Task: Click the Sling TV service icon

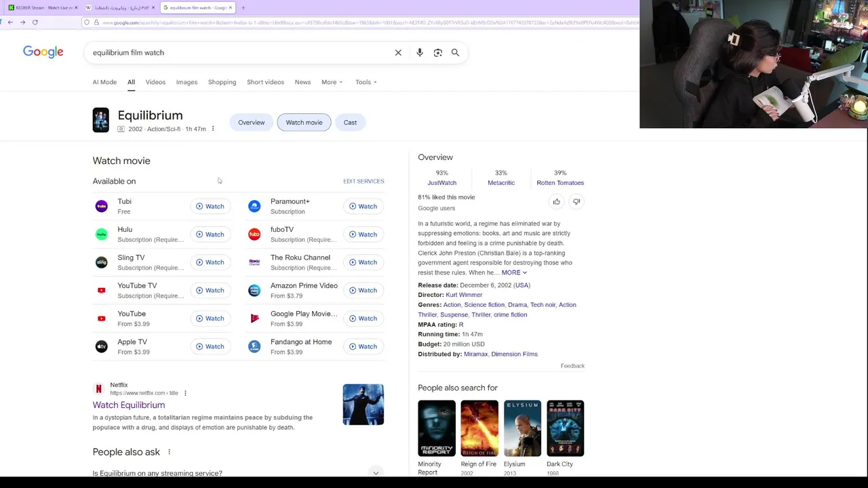Action: 101,262
